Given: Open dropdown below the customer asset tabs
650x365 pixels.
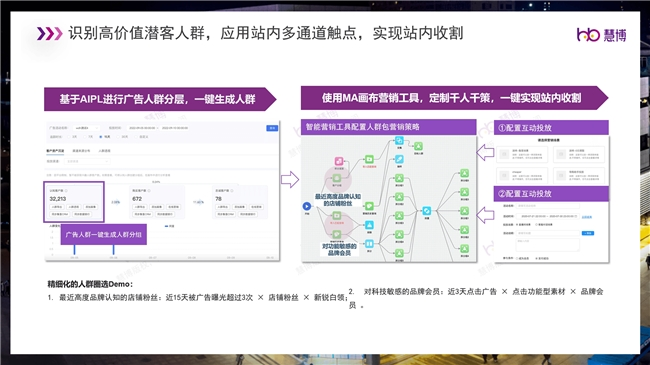Looking at the screenshot, I should coord(87,161).
